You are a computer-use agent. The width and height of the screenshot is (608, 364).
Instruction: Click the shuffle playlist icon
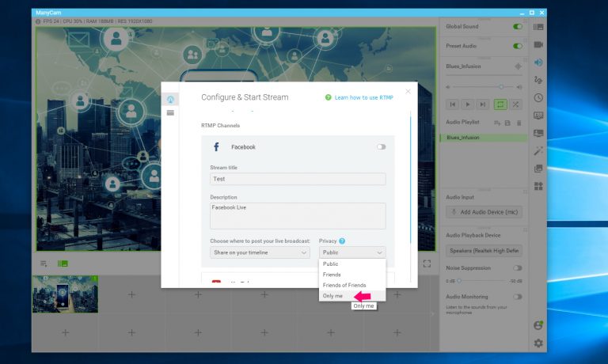516,104
